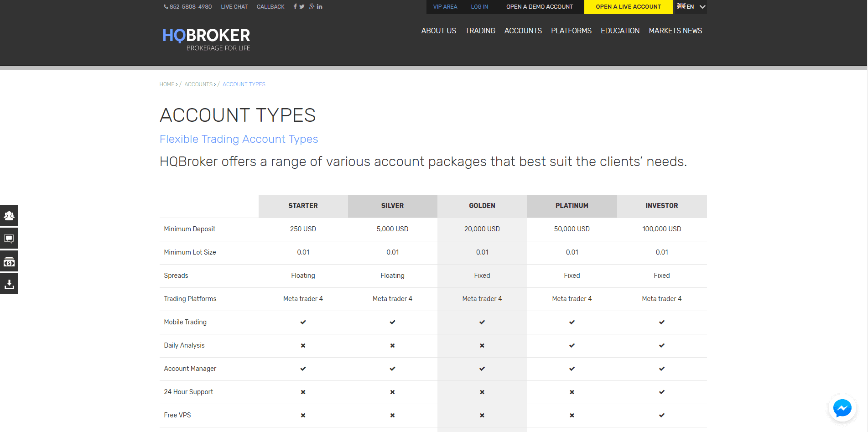Open the people/community icon in the left sidebar
The image size is (868, 432).
(x=9, y=215)
